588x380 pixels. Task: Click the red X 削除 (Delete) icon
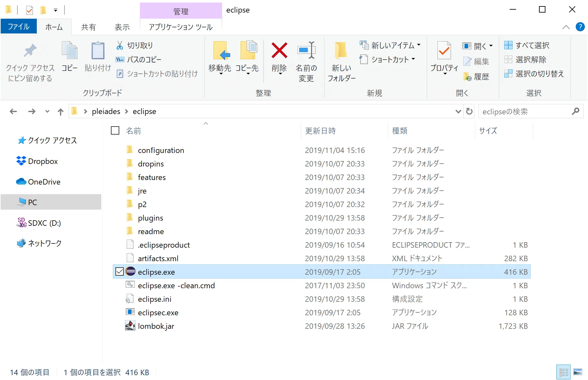pyautogui.click(x=279, y=51)
